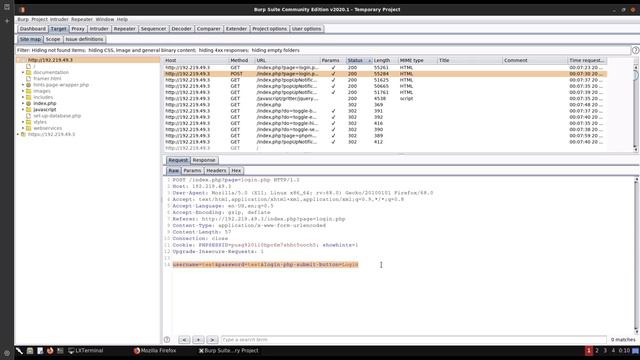Viewport: 640px width, 360px height.
Task: Click the https host lock icon
Action: [x=23, y=134]
